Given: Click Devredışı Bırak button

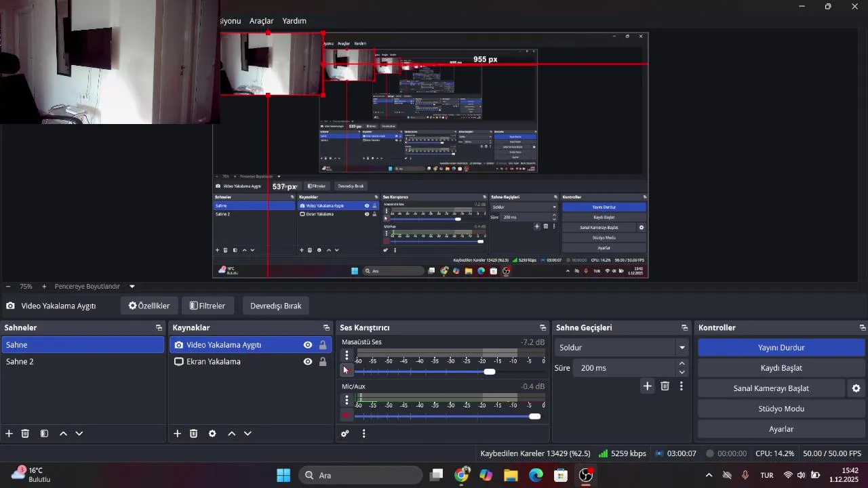Looking at the screenshot, I should click(x=275, y=306).
